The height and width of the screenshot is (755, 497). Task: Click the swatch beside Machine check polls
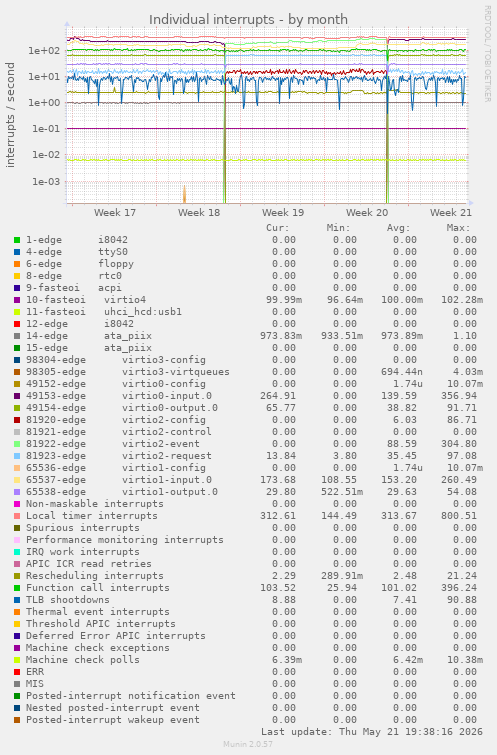pos(17,660)
